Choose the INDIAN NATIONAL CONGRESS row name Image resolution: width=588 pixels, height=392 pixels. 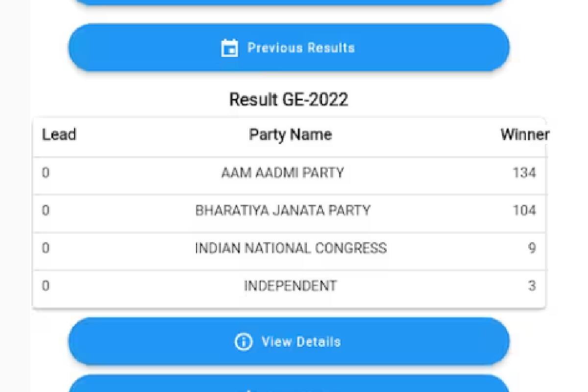tap(291, 248)
